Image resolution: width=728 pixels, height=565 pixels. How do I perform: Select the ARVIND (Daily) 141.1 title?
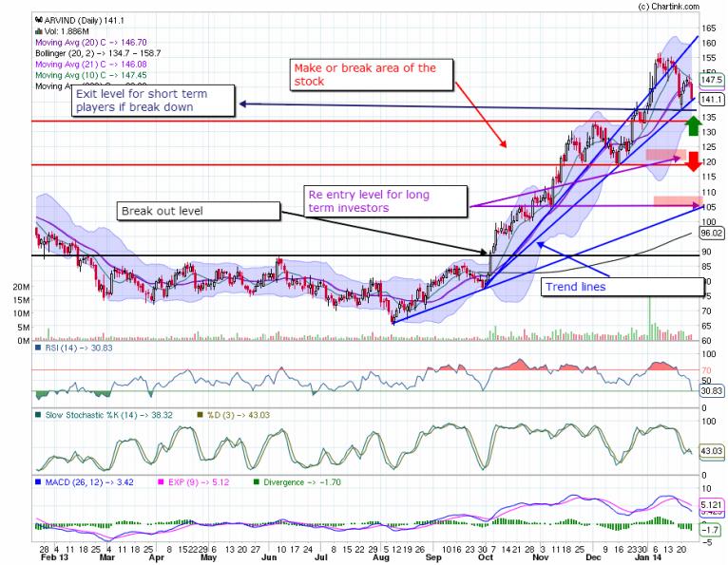84,20
